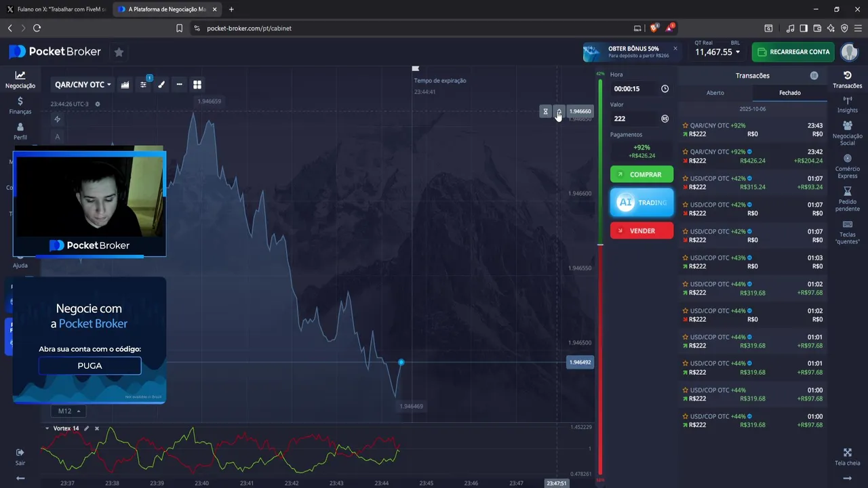
Task: Switch to the Fulano on X browser tab
Action: click(56, 9)
